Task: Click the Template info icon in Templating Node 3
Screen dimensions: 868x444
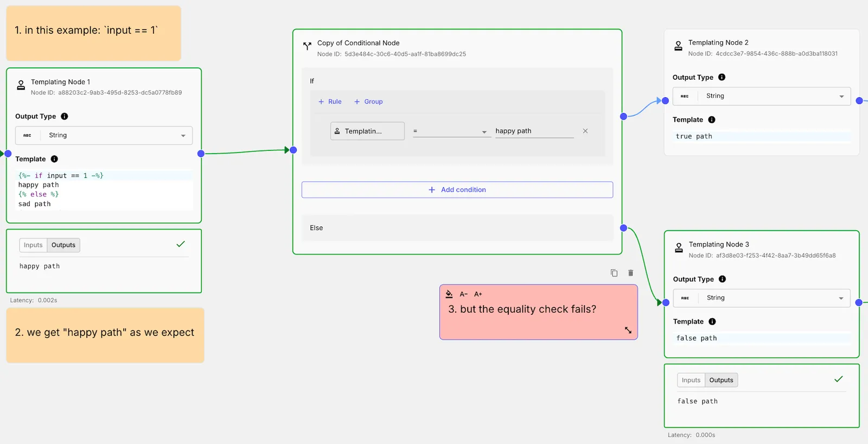Action: [712, 321]
